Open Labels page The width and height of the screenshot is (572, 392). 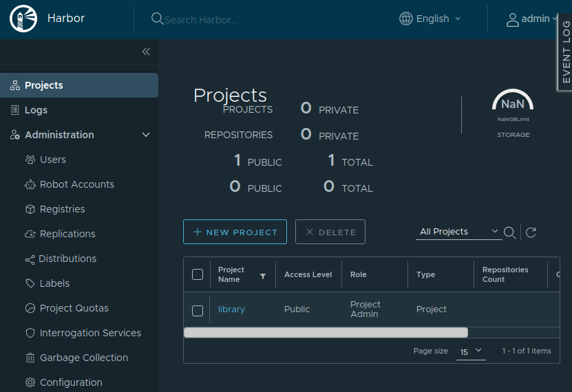click(54, 283)
